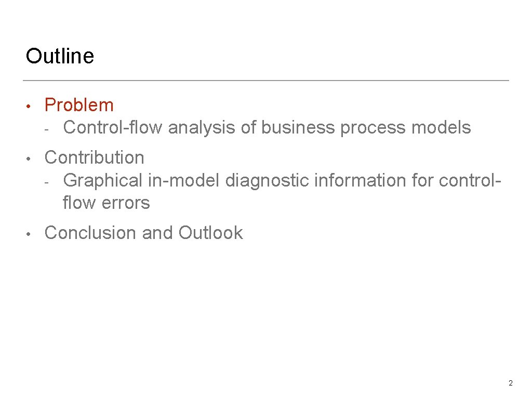Click the word information
Viewport: 532px width, 399px height.
pyautogui.click(x=360, y=180)
